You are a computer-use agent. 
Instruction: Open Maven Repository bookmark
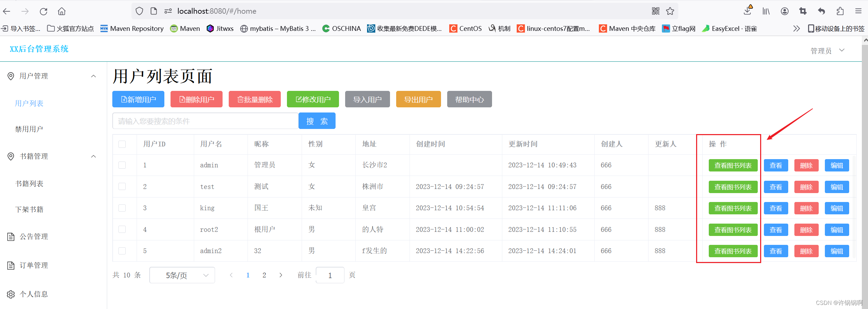[132, 28]
